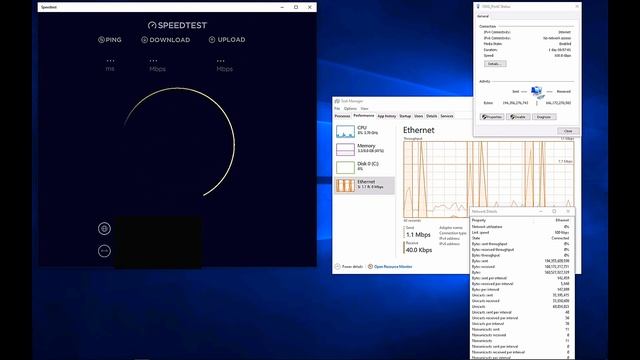The height and width of the screenshot is (360, 640).
Task: Switch to the App history tab
Action: [x=387, y=116]
